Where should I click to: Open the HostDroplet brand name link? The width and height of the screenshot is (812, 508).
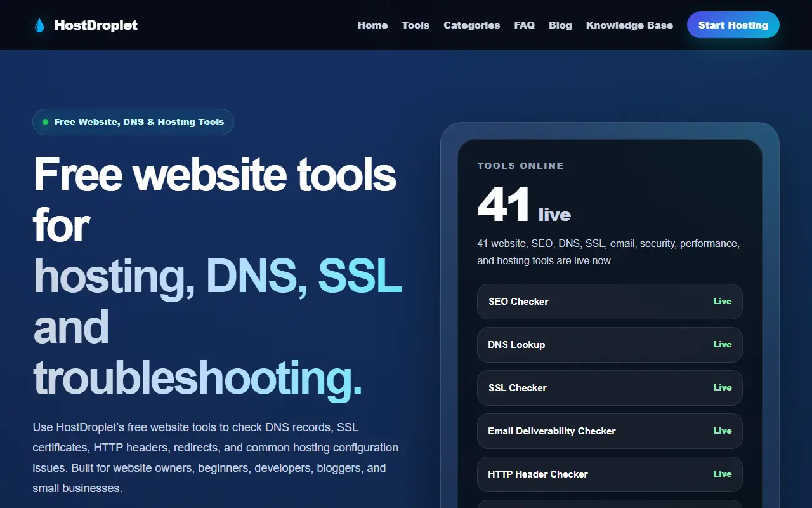click(x=96, y=25)
